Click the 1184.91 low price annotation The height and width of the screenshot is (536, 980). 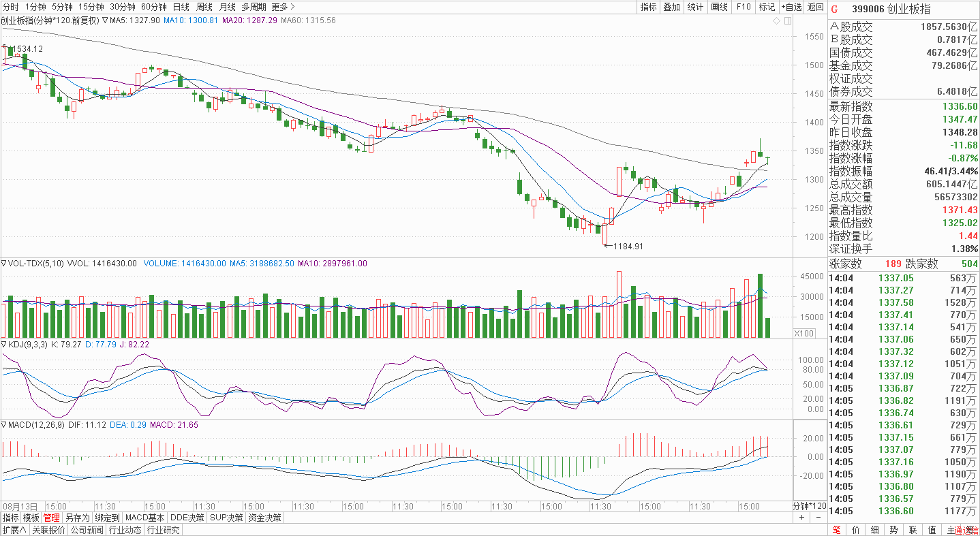628,246
